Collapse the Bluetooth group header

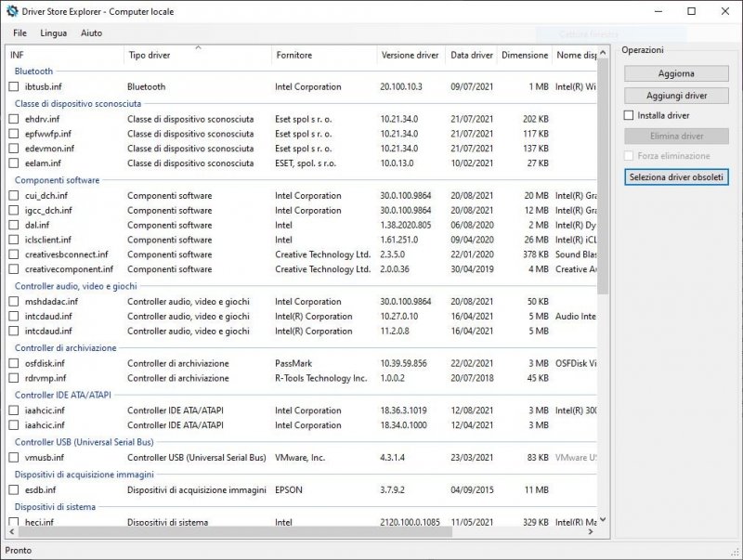coord(33,72)
